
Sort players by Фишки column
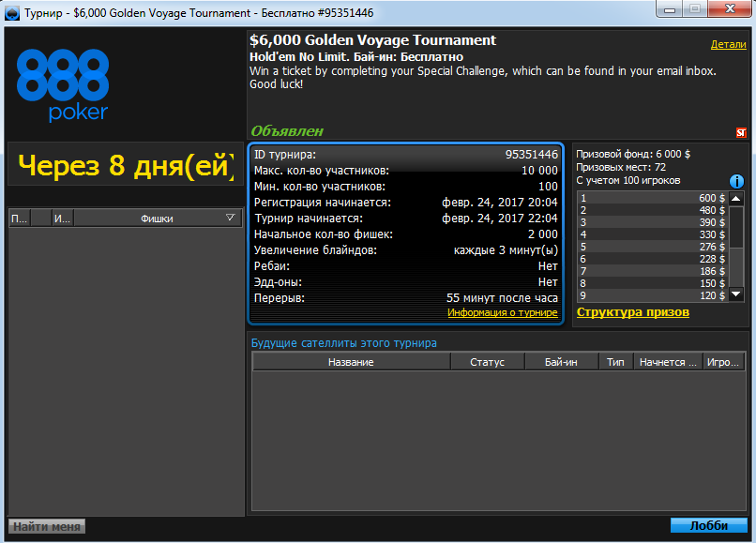[x=158, y=219]
